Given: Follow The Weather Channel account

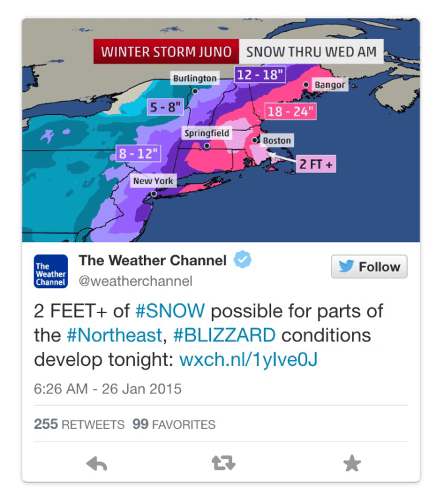Looking at the screenshot, I should (369, 267).
